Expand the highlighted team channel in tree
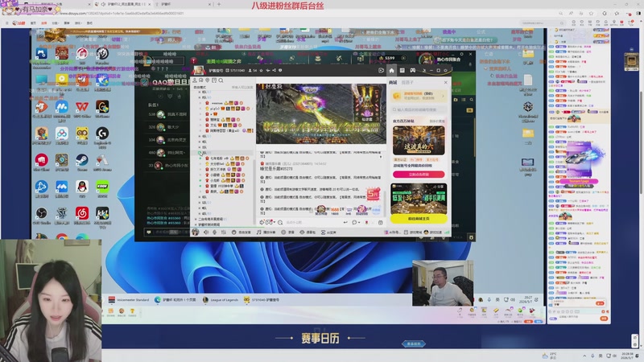 [200, 153]
